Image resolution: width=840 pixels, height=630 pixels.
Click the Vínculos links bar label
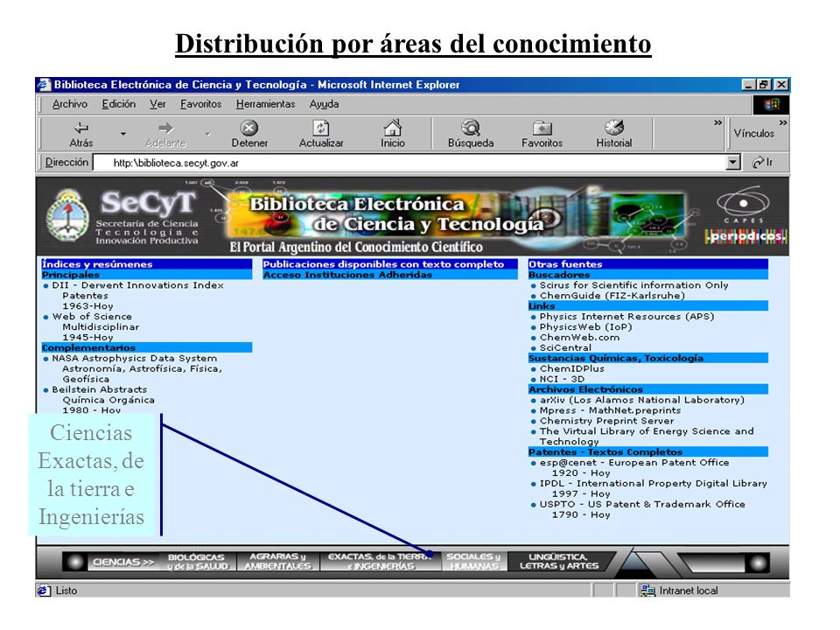point(753,133)
